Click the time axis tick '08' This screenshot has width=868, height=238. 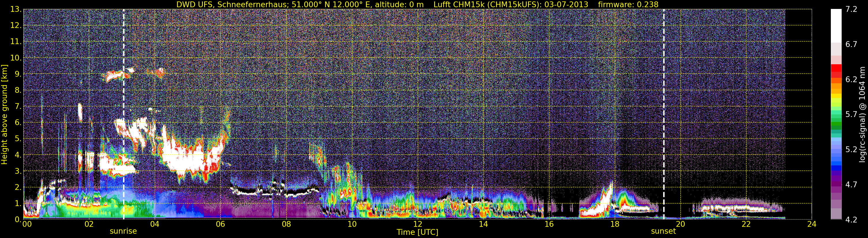click(x=286, y=224)
